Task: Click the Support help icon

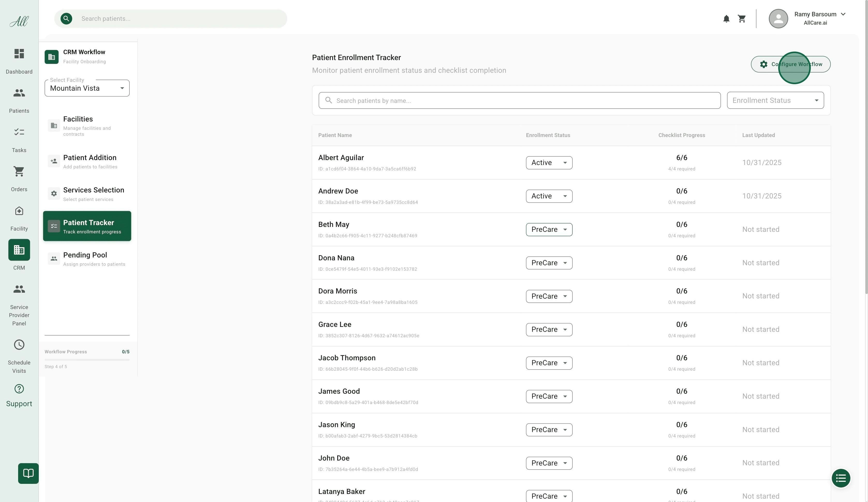Action: click(x=19, y=389)
